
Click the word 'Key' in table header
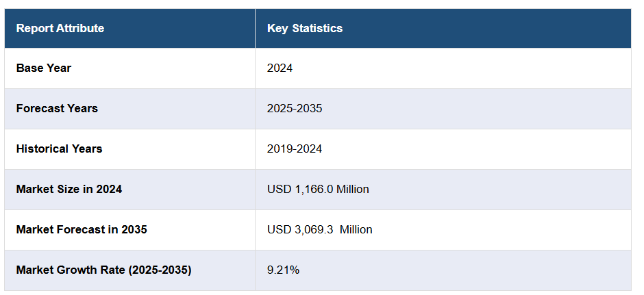point(277,28)
